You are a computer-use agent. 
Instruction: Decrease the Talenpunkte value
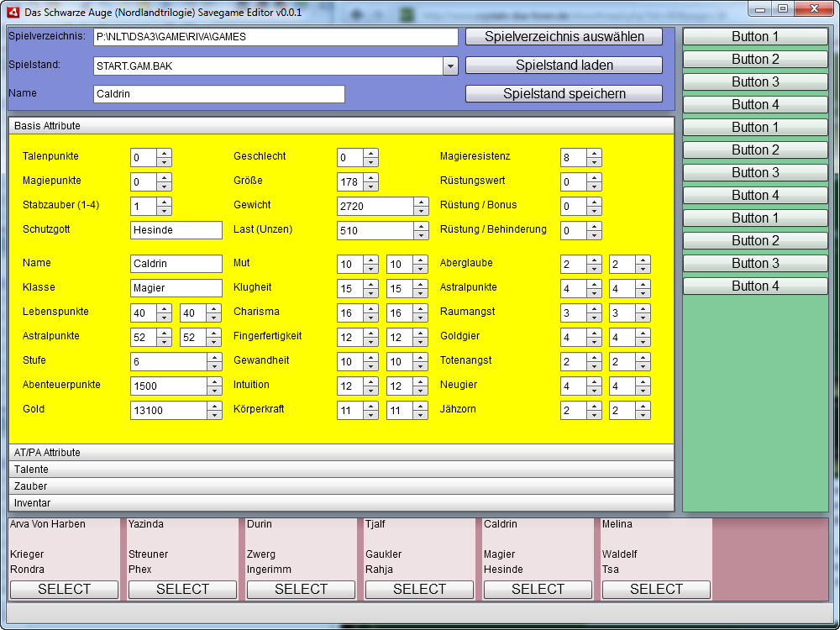point(165,162)
